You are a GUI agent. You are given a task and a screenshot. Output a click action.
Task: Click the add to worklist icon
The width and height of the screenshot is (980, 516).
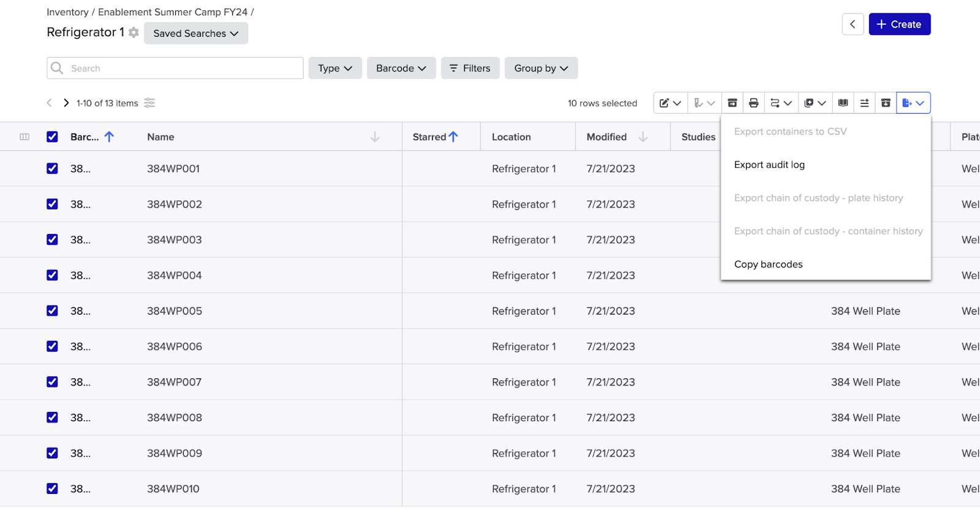(864, 103)
